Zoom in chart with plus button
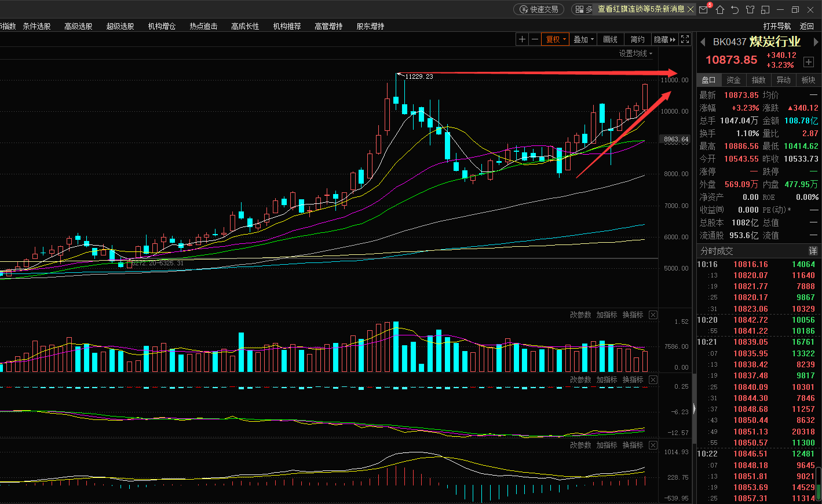 (522, 39)
